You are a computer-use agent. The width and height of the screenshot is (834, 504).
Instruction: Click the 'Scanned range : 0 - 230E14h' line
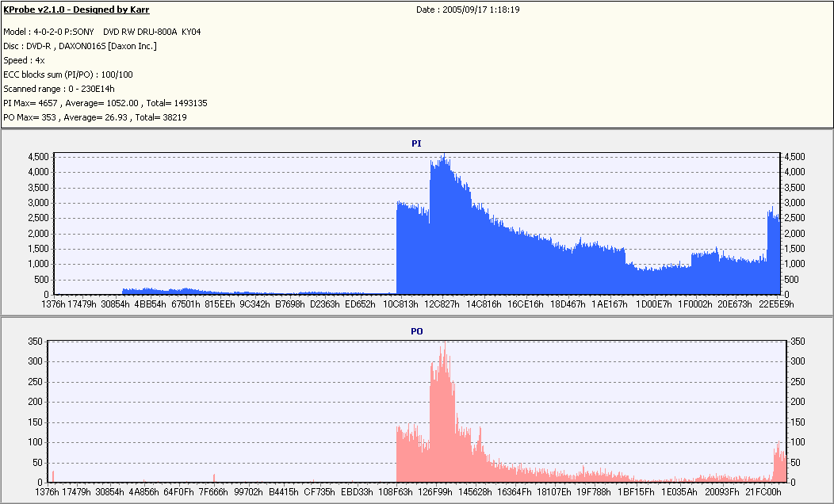[59, 90]
